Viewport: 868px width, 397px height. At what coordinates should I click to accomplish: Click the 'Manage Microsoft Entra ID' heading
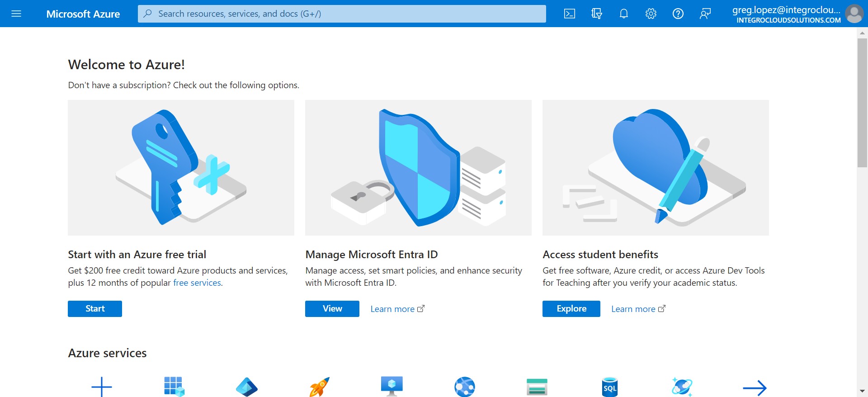click(x=372, y=255)
